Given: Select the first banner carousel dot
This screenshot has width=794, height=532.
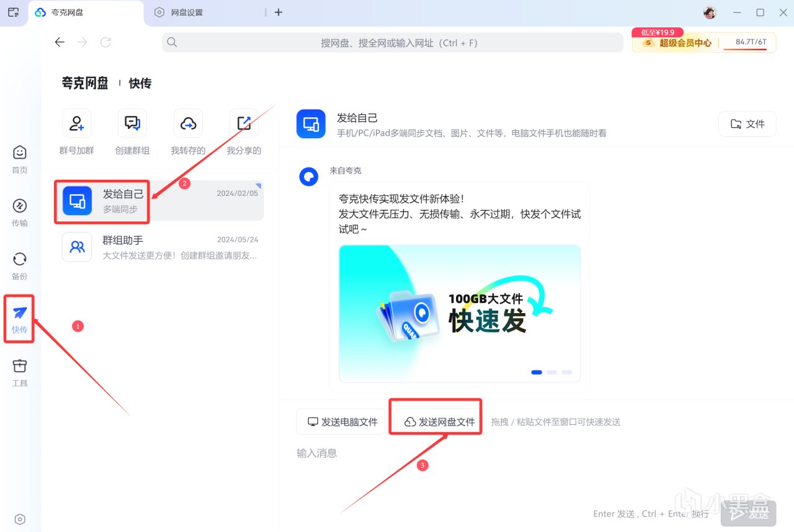Looking at the screenshot, I should coord(537,372).
